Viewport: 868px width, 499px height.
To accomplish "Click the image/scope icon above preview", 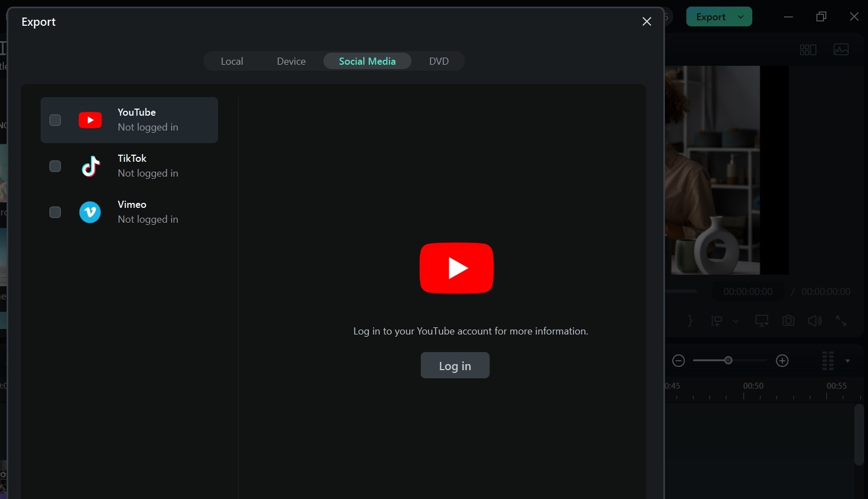I will point(841,50).
